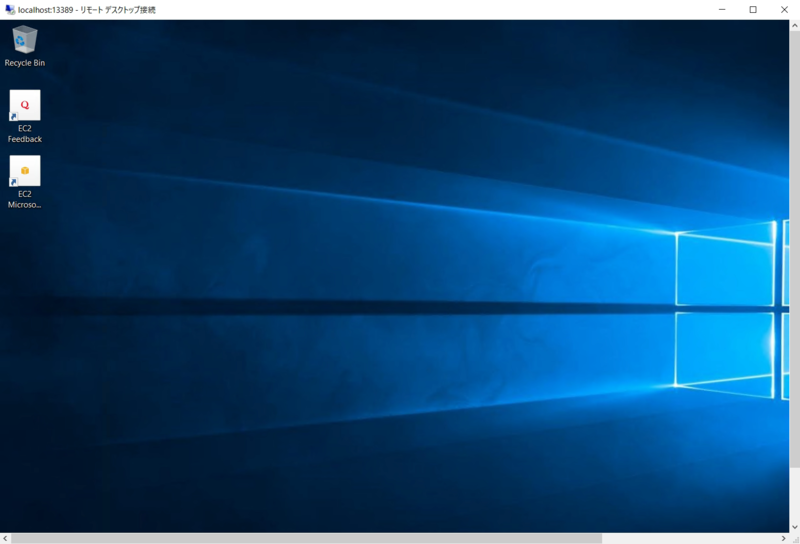Click the vertical scrollbar down arrow

coord(795,527)
